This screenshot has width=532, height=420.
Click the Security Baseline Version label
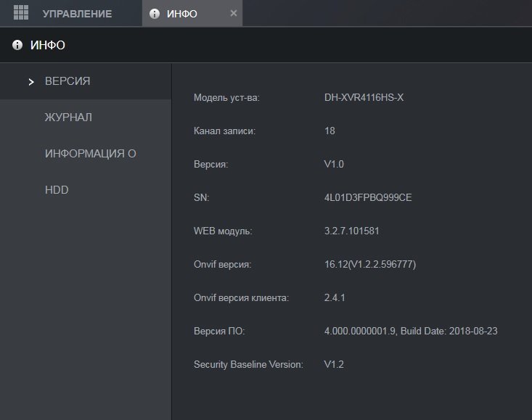248,364
